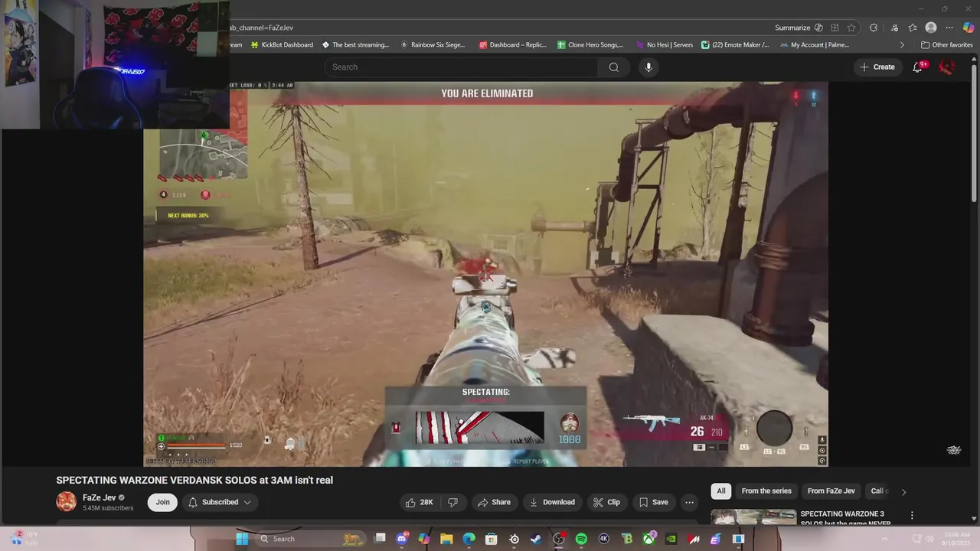
Task: Click the YouTube search magnifier button
Action: 613,67
